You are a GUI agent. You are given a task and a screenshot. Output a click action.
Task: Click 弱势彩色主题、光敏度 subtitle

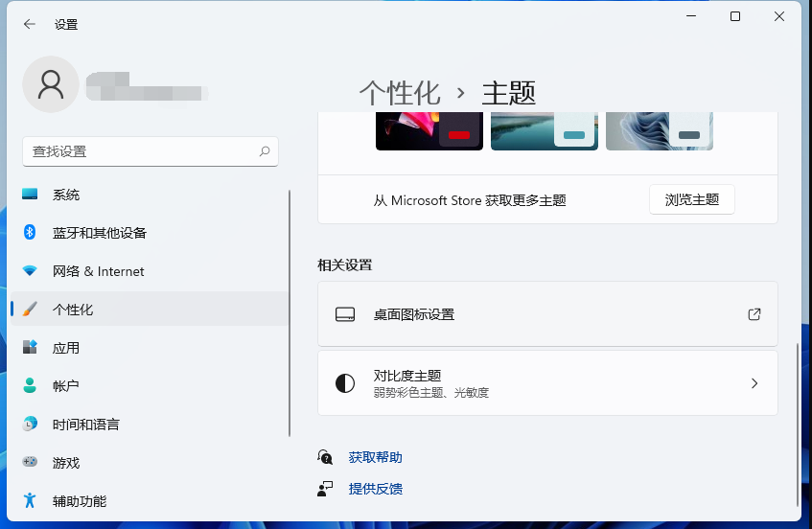tap(430, 393)
